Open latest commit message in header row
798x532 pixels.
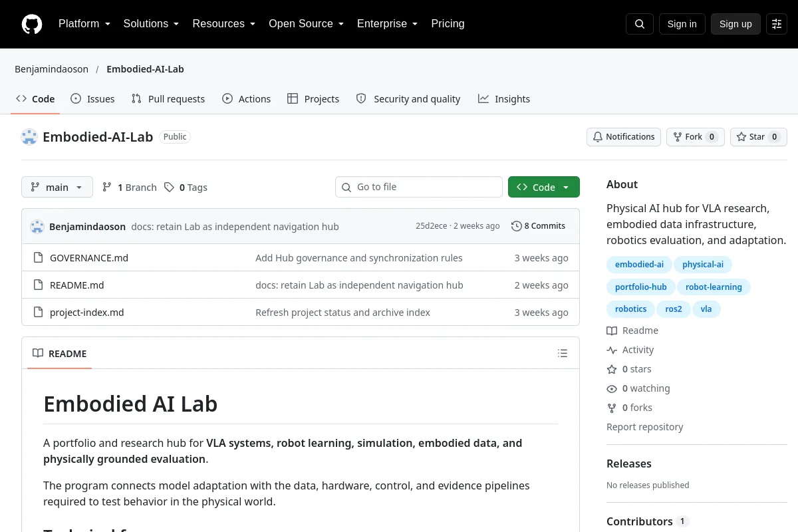235,227
